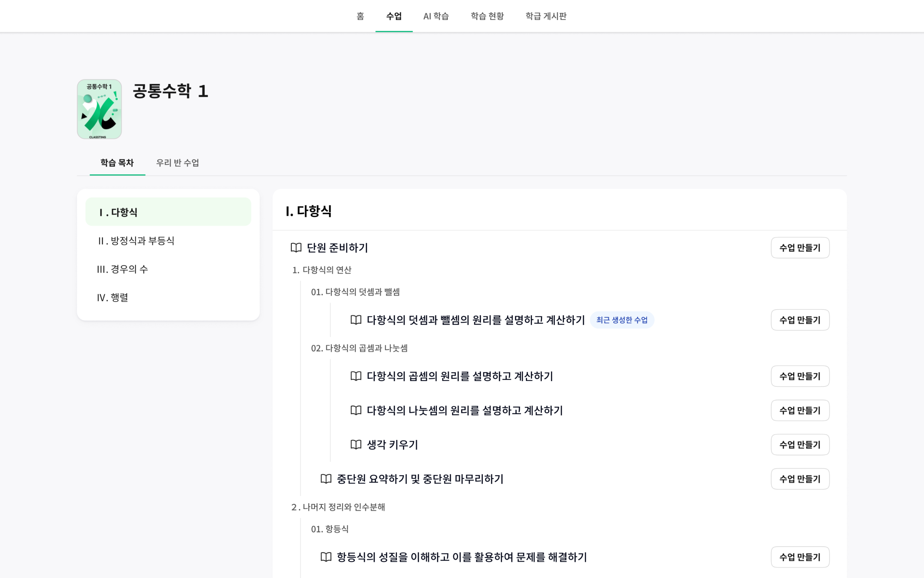Click book icon beside 다항식의 나눗셈의 원리
The image size is (924, 578).
[356, 410]
